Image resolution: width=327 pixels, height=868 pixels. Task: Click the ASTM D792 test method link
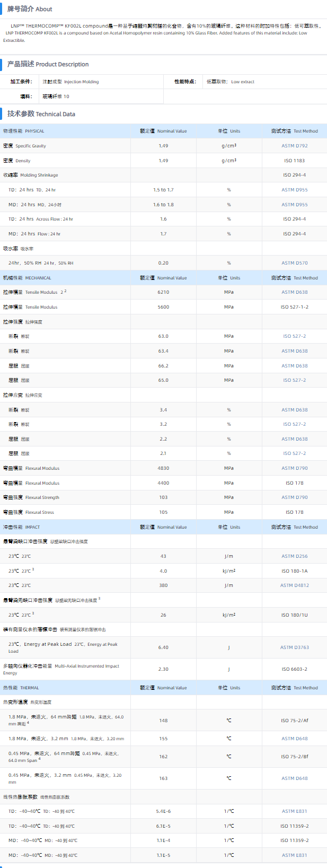pyautogui.click(x=294, y=146)
